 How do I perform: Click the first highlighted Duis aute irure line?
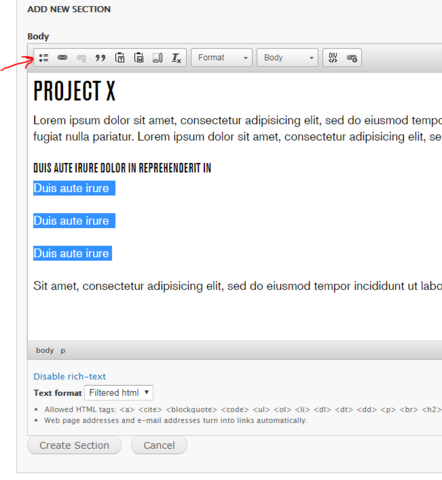click(74, 188)
